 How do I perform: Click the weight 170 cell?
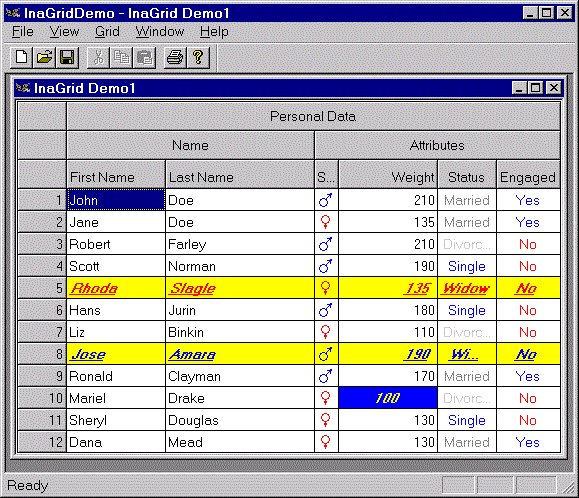point(388,376)
